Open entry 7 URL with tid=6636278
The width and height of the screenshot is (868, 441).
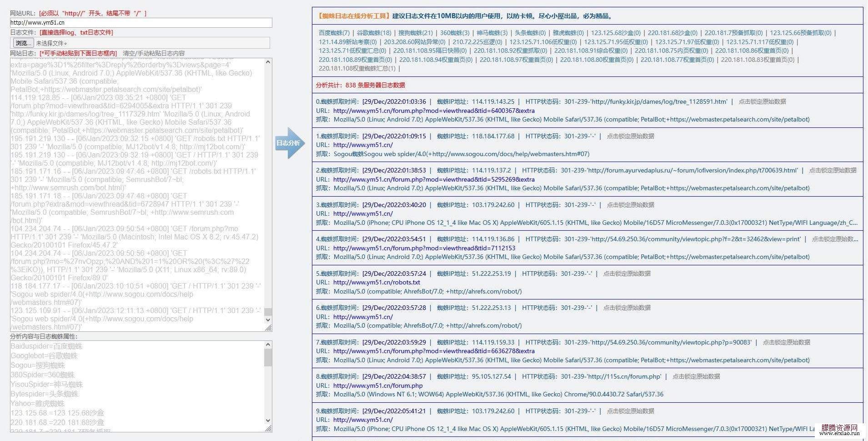[x=434, y=351]
